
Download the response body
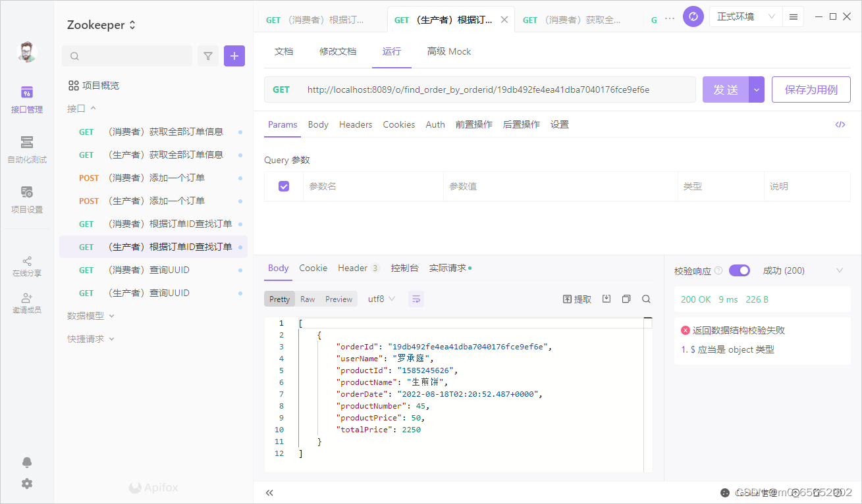606,299
